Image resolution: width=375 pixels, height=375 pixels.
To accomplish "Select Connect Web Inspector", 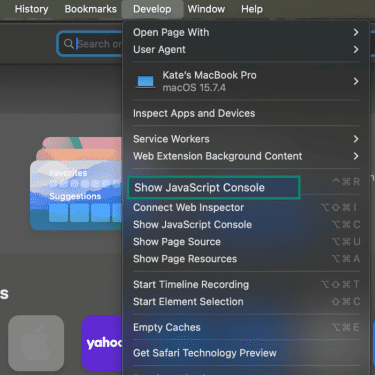I will pyautogui.click(x=246, y=207).
